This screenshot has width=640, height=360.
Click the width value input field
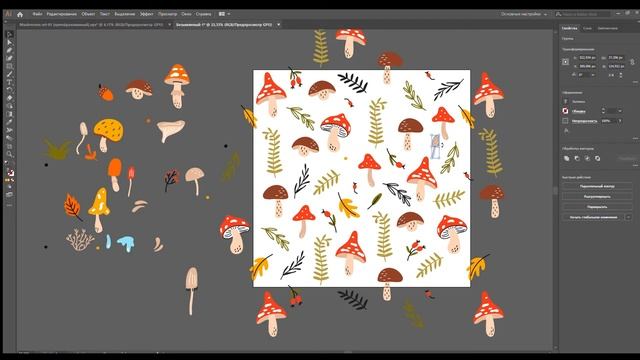pyautogui.click(x=587, y=58)
